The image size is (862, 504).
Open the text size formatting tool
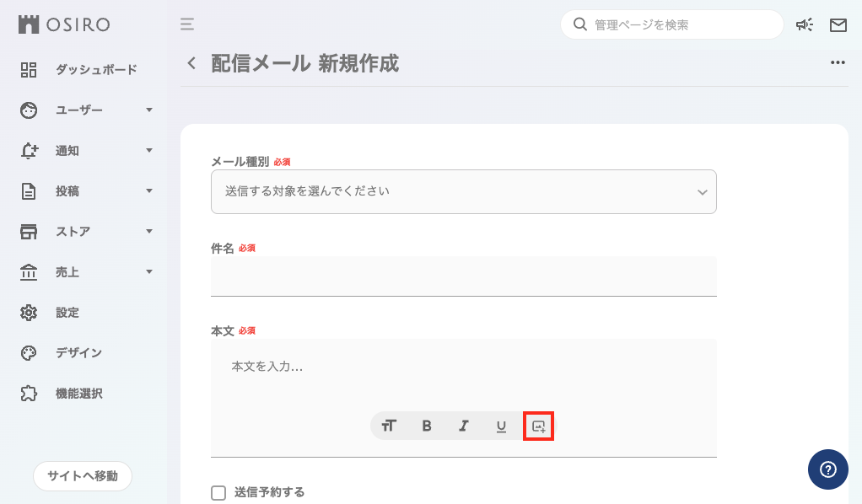389,426
